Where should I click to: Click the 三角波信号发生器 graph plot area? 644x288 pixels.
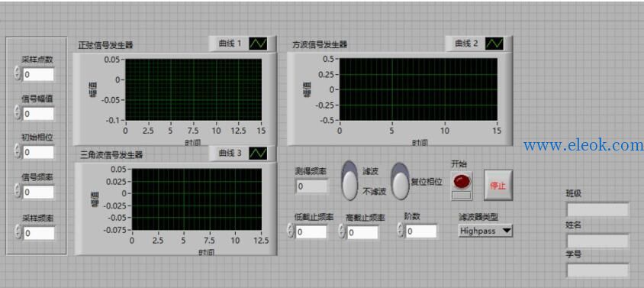(197, 199)
